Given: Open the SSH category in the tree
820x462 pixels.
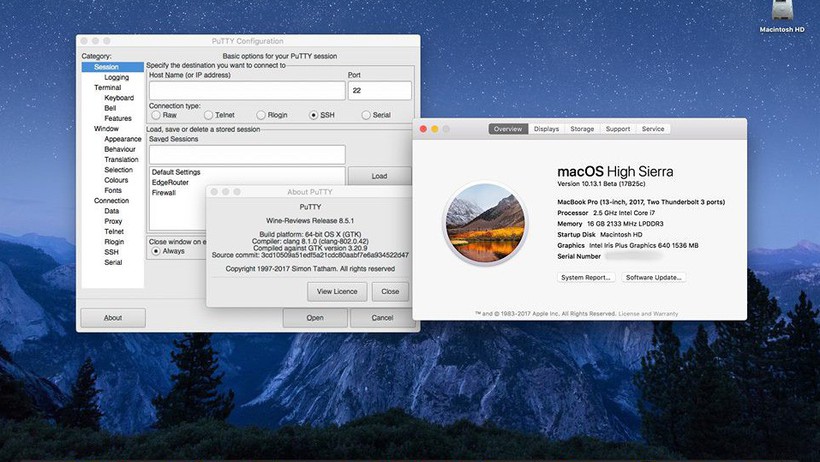Looking at the screenshot, I should 111,252.
